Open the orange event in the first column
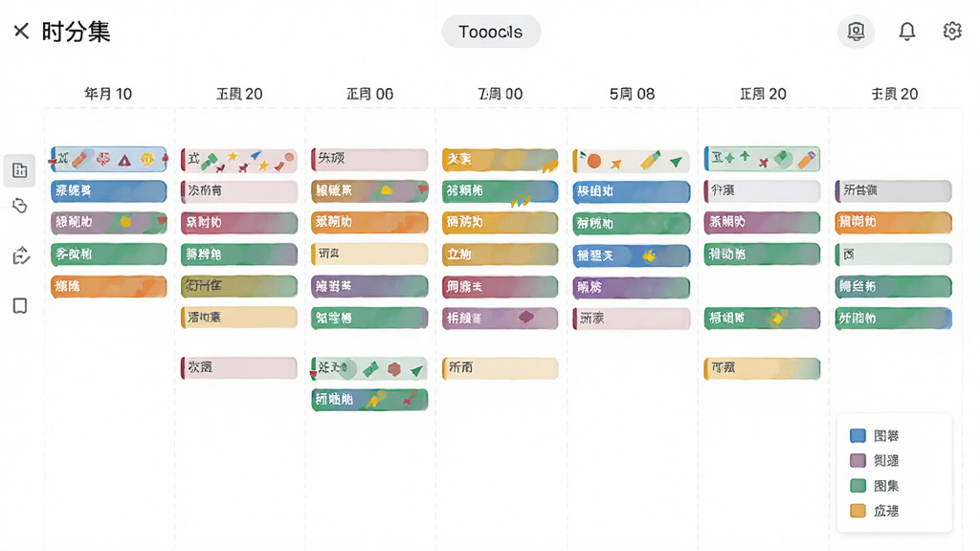This screenshot has height=551, width=980. pyautogui.click(x=109, y=286)
